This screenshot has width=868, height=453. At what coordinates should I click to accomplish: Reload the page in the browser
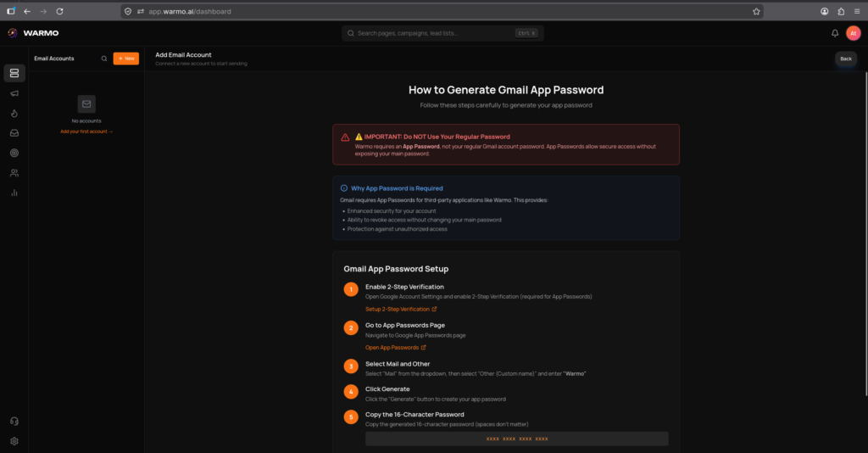click(60, 11)
